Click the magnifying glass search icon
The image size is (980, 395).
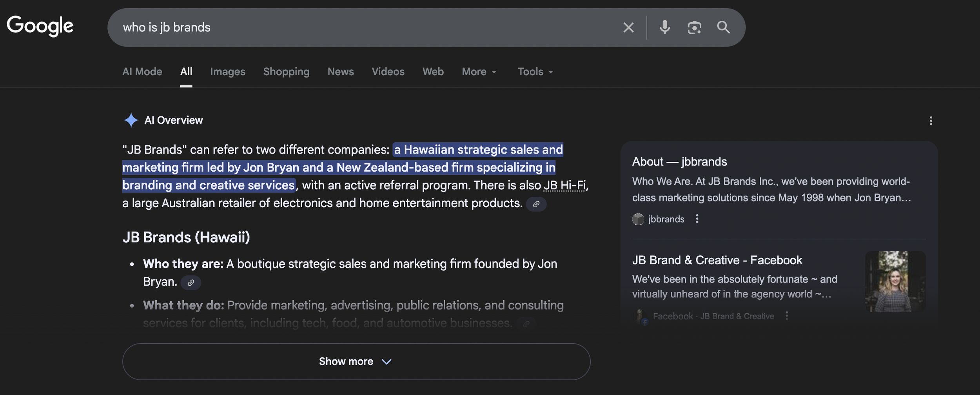pos(723,27)
